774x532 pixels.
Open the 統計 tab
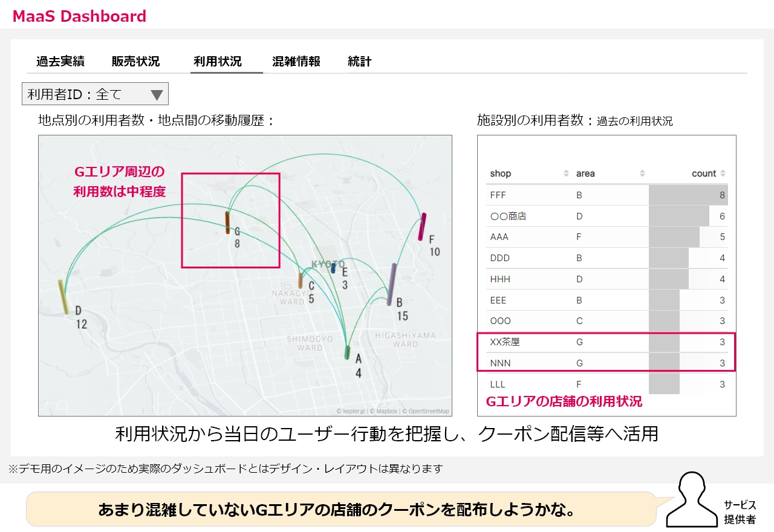point(360,62)
